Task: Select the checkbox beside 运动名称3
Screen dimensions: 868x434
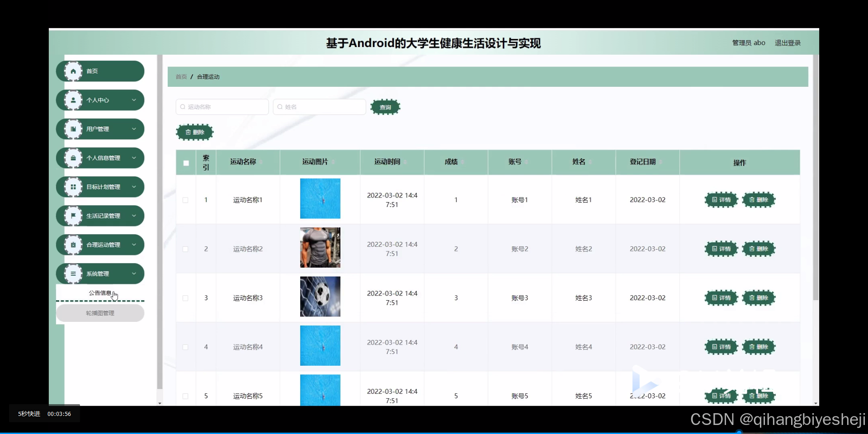Action: point(185,298)
